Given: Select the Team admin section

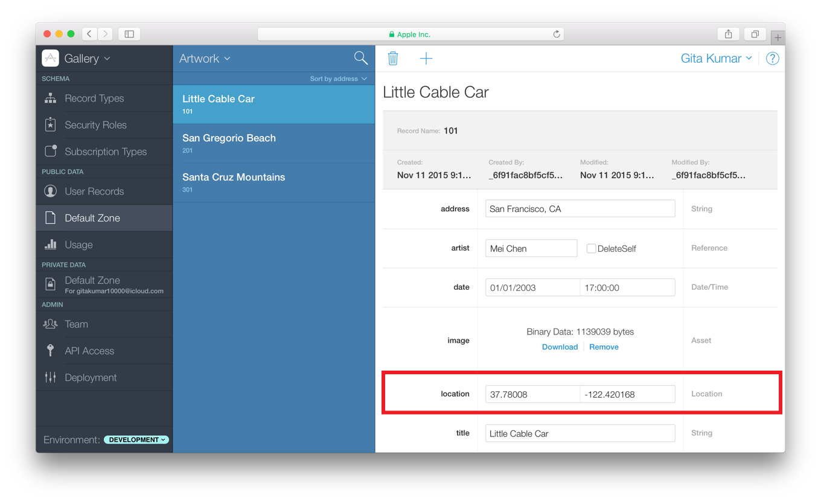Looking at the screenshot, I should tap(77, 324).
